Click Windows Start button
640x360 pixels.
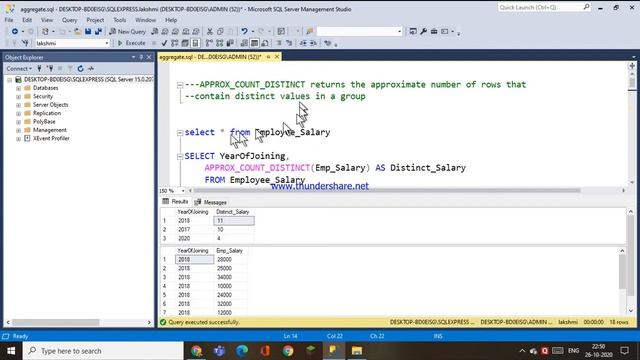tap(11, 351)
